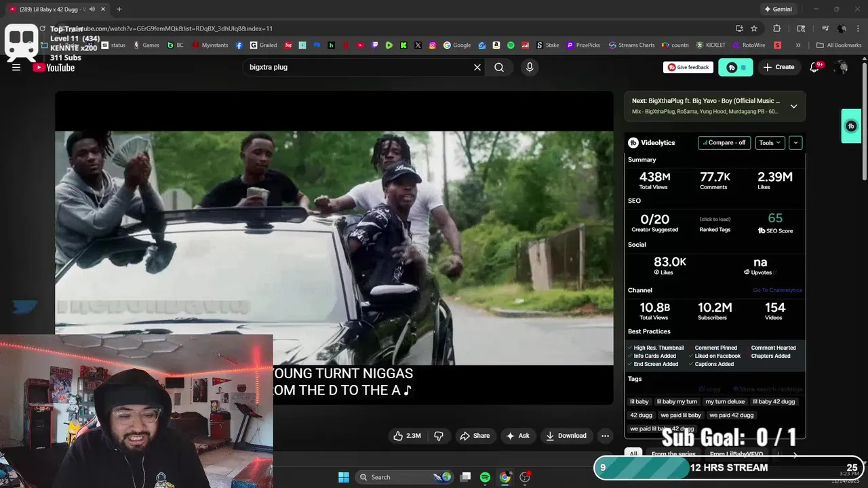Viewport: 868px width, 488px height.
Task: Open OBS icon in the taskbar
Action: 525,477
